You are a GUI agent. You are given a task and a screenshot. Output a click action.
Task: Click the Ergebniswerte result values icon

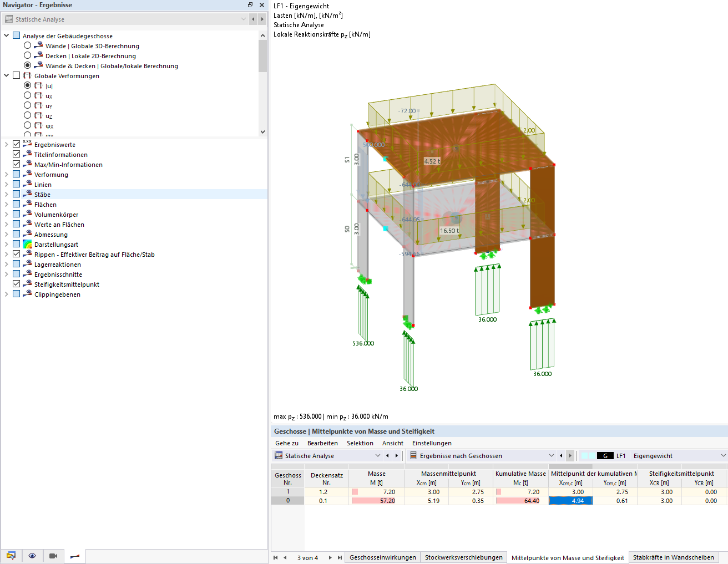coord(27,144)
